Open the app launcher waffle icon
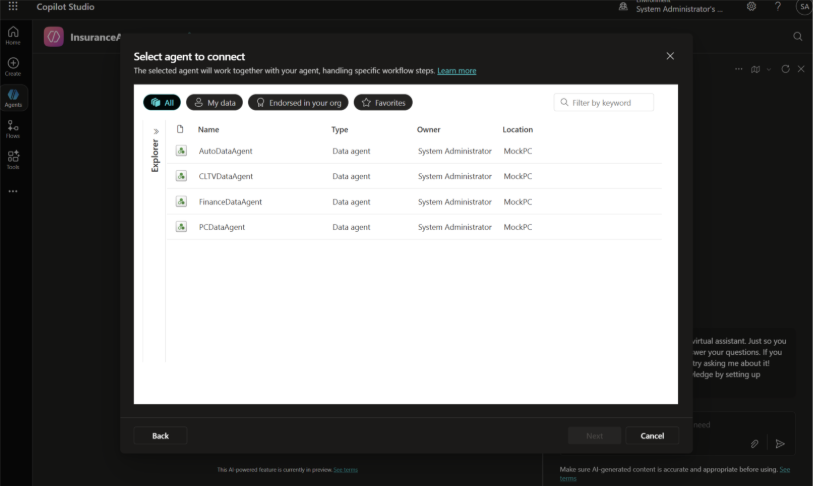Screen dimensions: 813x486 point(13,7)
